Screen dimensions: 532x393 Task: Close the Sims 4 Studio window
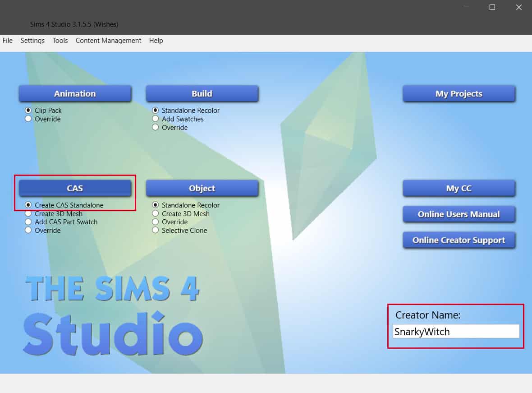tap(519, 7)
